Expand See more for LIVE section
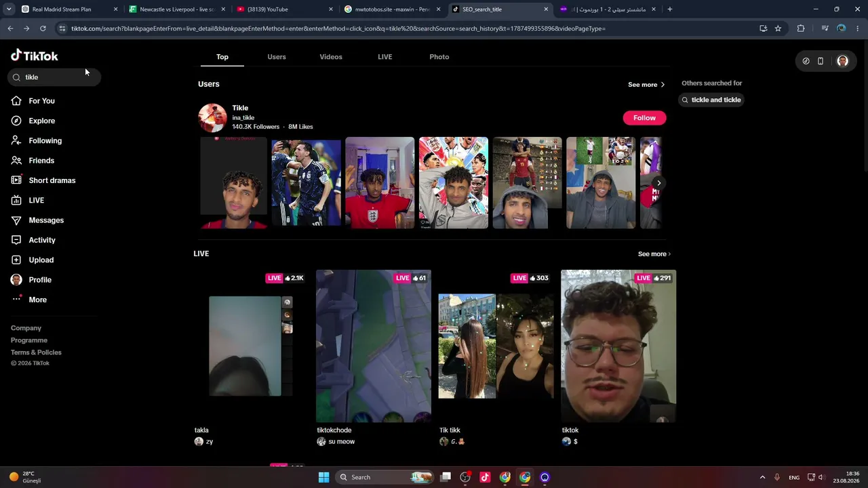 [654, 254]
